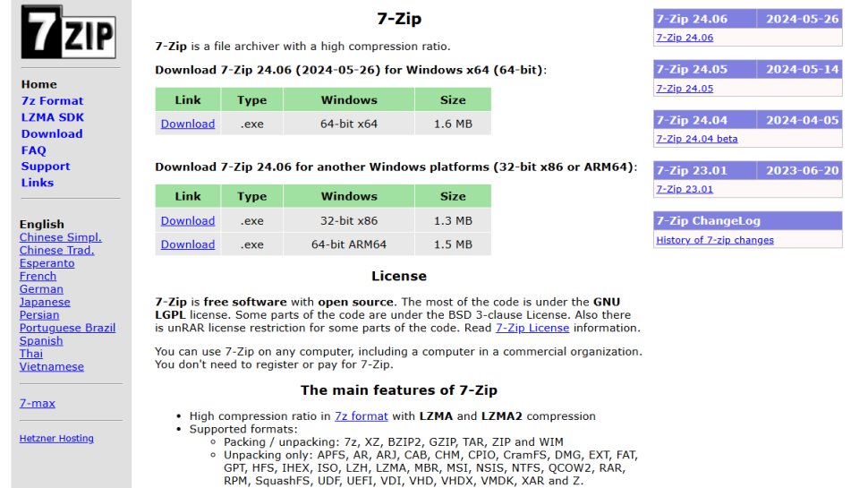Click the English language label
This screenshot has width=868, height=488.
(x=41, y=225)
